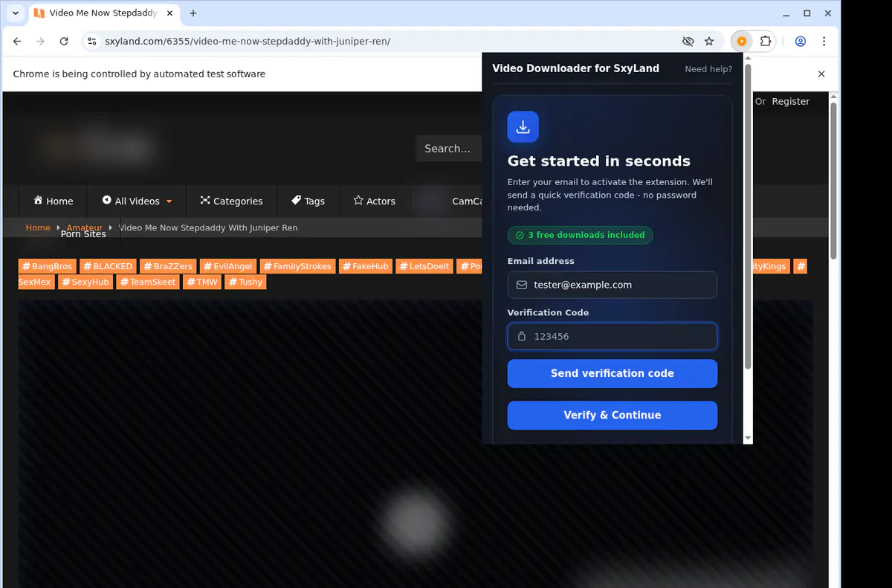892x588 pixels.
Task: Select the #LetsDoeIt tag
Action: pos(424,266)
